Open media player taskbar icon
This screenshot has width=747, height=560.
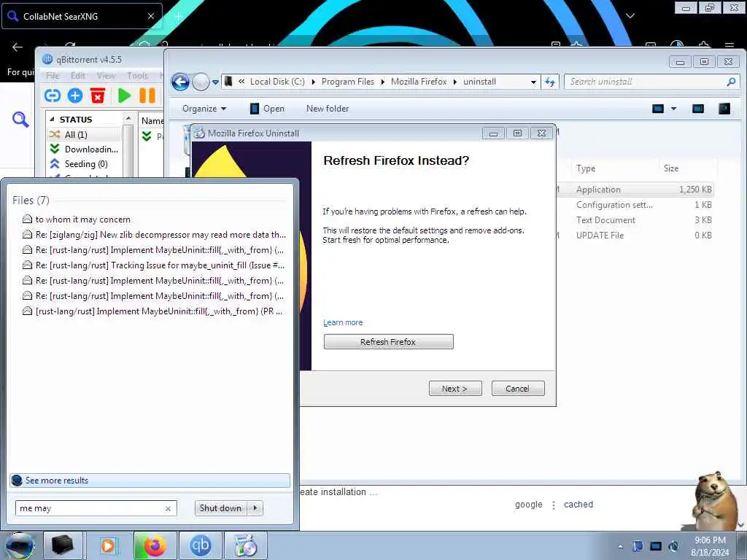[x=108, y=545]
